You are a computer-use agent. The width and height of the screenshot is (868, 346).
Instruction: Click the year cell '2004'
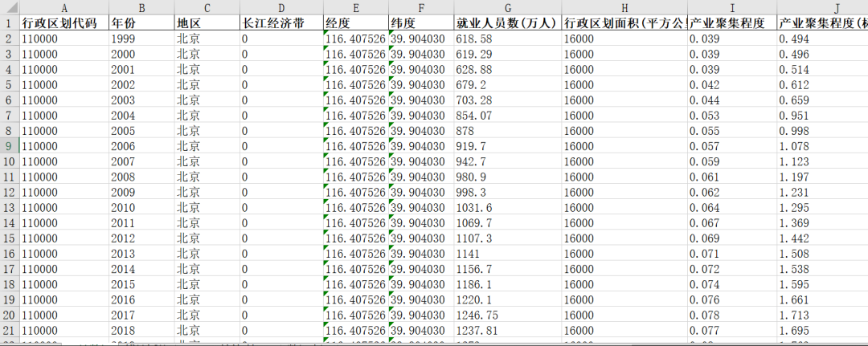coord(141,116)
